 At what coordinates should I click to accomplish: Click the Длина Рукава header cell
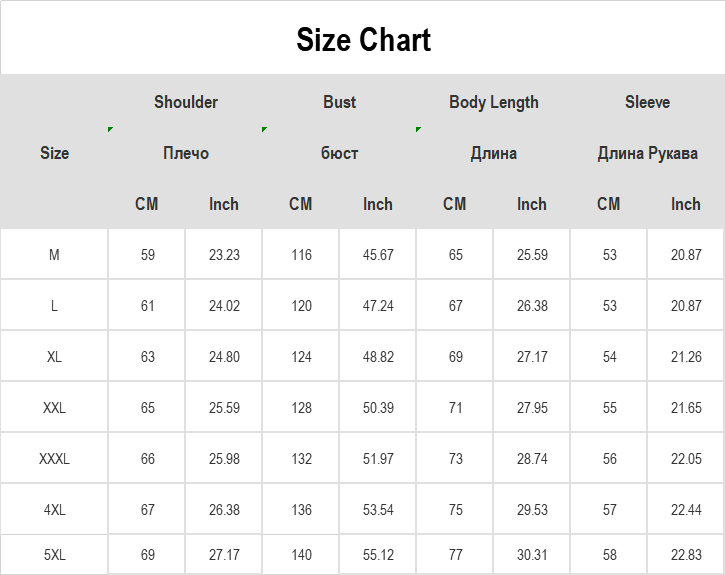[647, 153]
